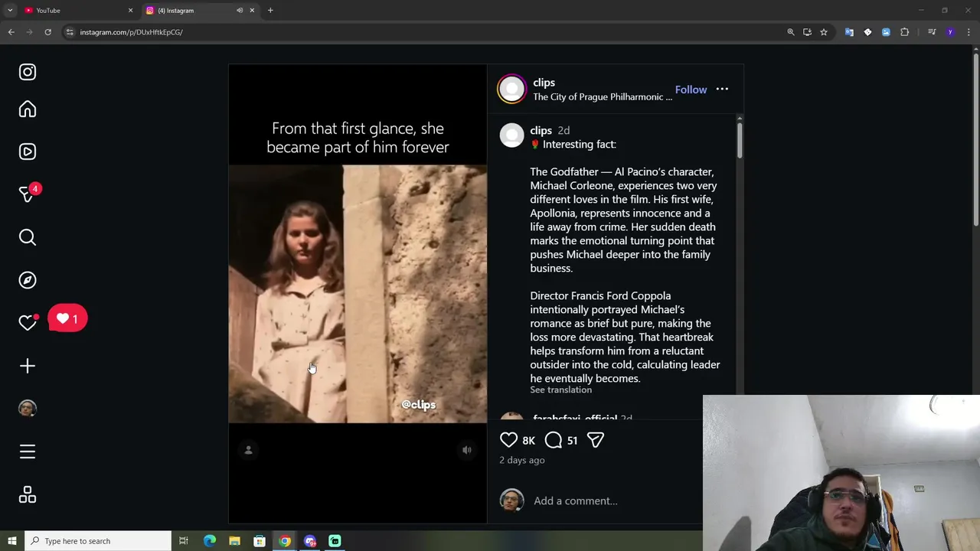The width and height of the screenshot is (980, 551).
Task: Toggle video sound with speaker icon
Action: 467,450
